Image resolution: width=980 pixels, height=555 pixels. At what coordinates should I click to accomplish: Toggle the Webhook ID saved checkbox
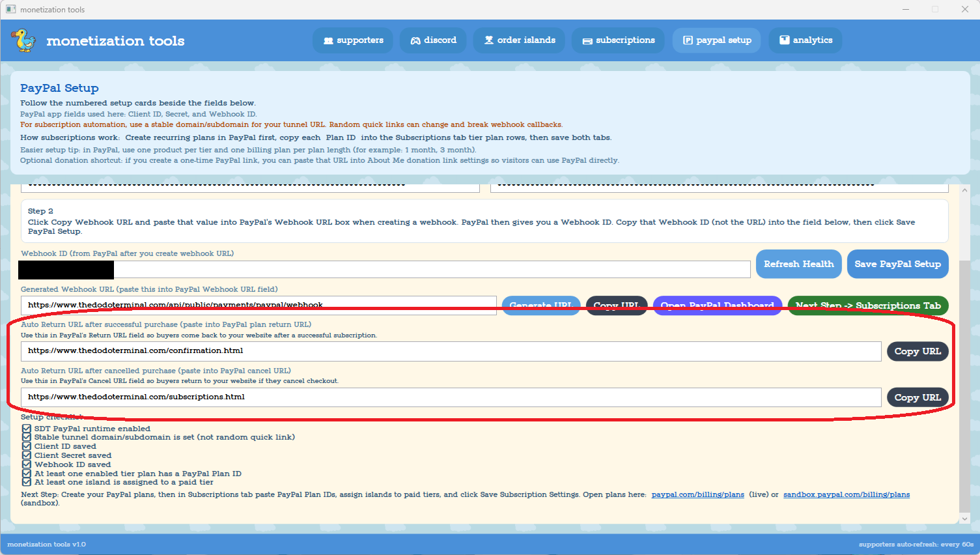point(27,464)
